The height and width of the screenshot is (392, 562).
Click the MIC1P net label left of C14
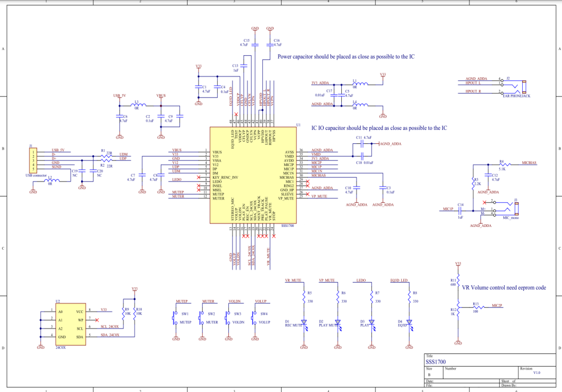(x=448, y=209)
